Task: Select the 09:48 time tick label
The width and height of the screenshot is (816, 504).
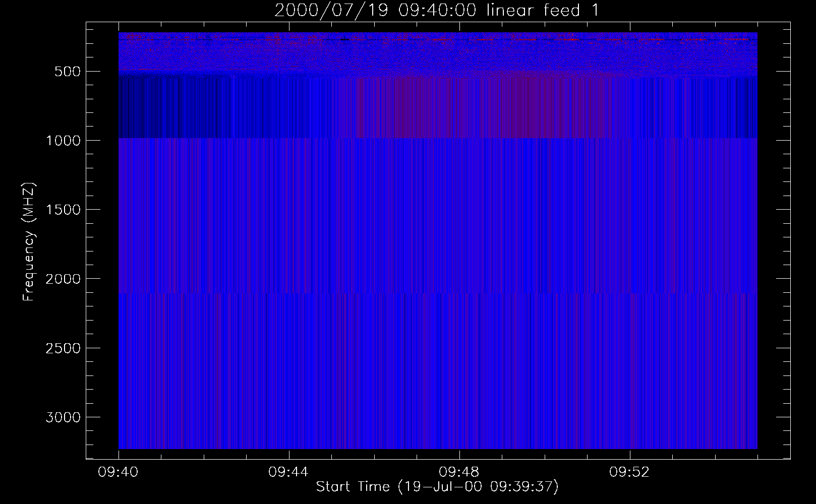Action: coord(459,472)
